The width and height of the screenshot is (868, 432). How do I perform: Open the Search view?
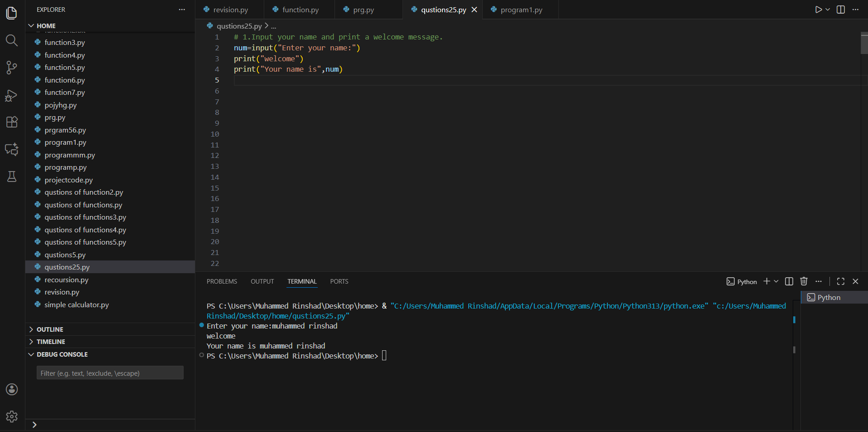click(x=11, y=40)
